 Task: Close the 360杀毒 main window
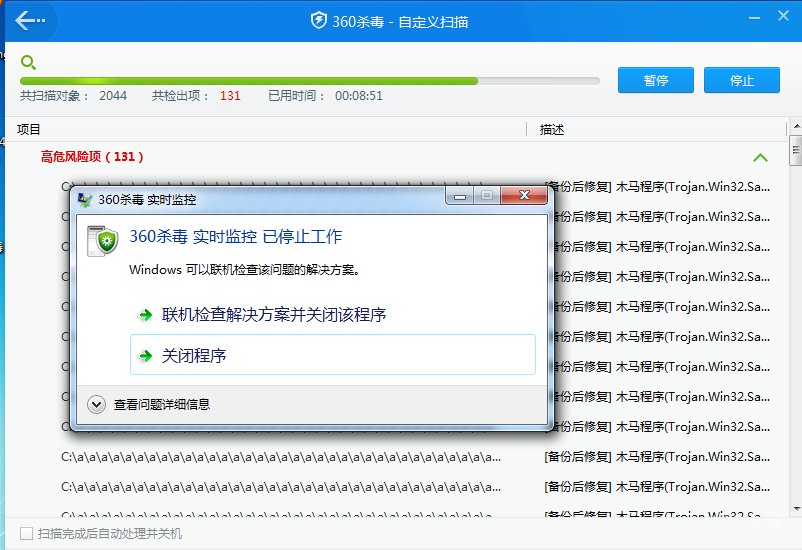tap(783, 16)
